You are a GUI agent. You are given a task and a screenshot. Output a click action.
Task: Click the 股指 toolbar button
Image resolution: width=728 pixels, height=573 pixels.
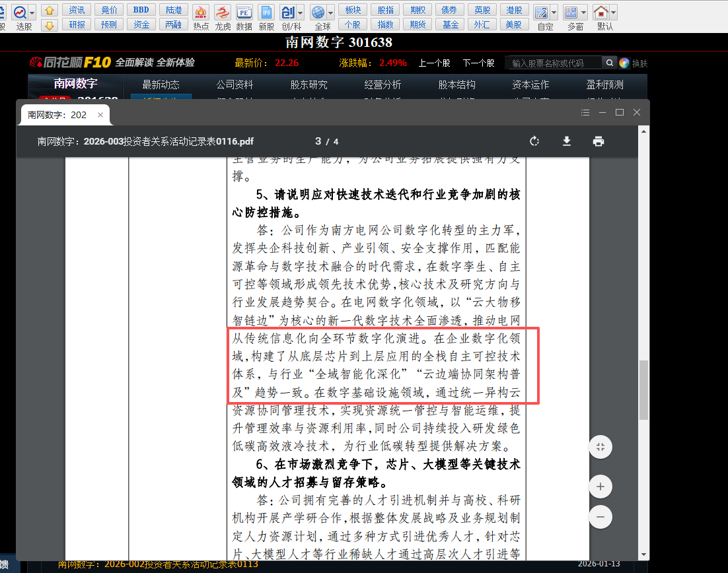tap(385, 10)
